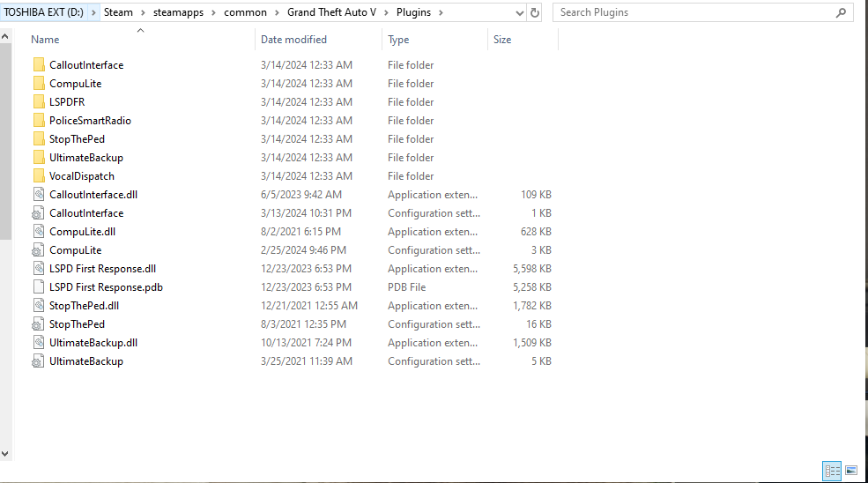Screen dimensions: 868x483
Task: Click the CalloutInterface.dll file icon
Action: 39,195
